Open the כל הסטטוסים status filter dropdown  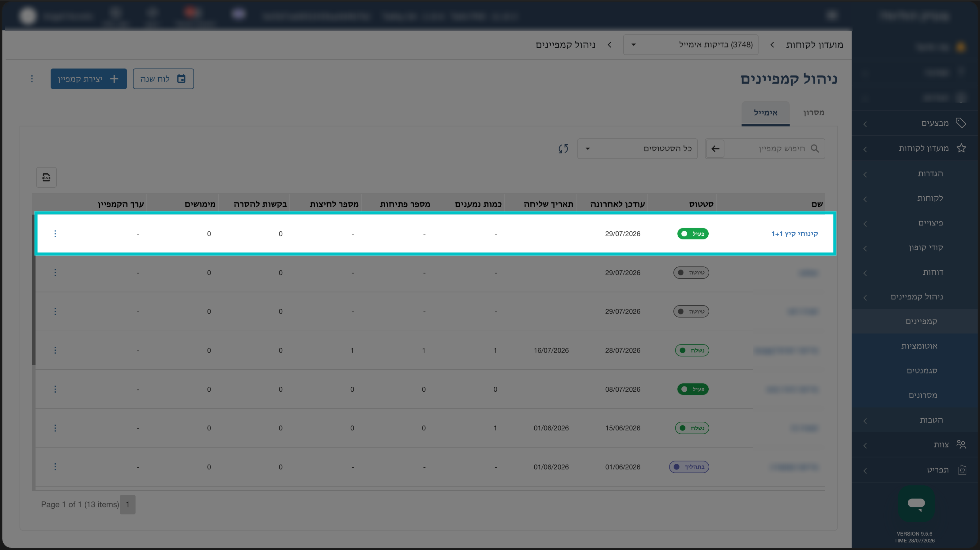pyautogui.click(x=637, y=148)
